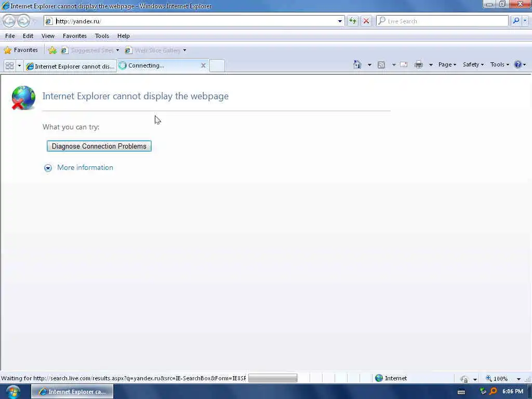This screenshot has height=399, width=532.
Task: Click the status bar progress indicator
Action: click(273, 378)
